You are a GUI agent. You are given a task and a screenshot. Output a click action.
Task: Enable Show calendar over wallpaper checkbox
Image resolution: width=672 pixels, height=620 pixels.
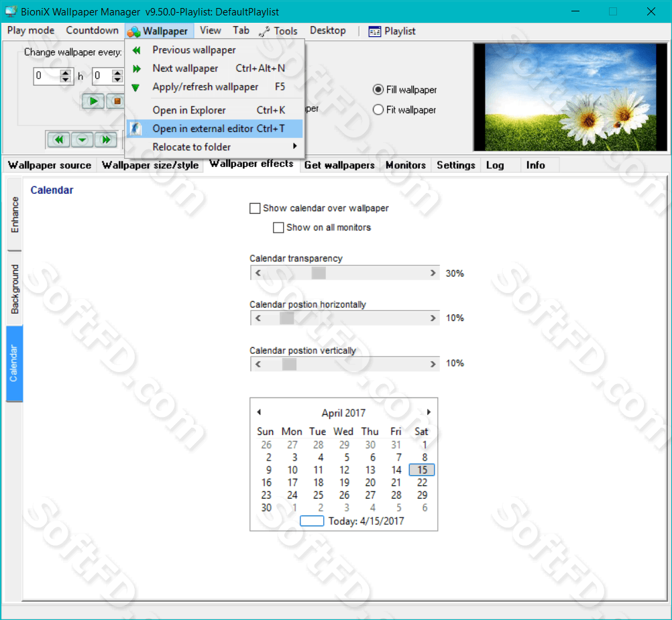point(255,208)
